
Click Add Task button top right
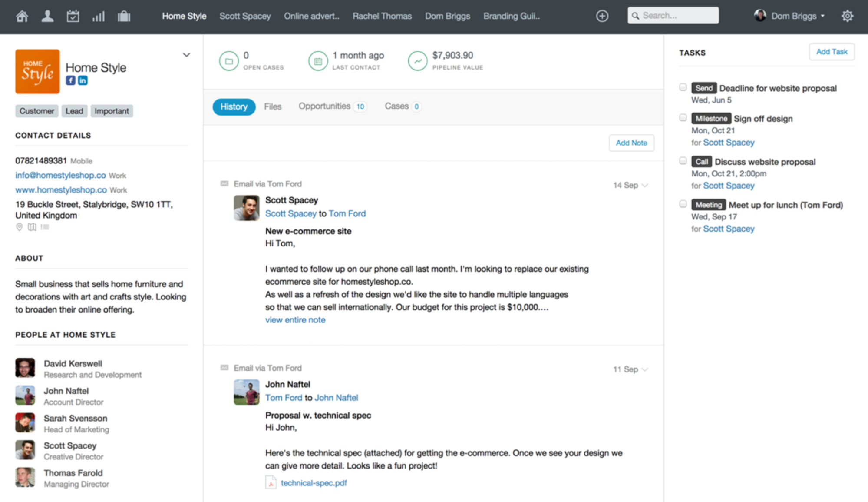click(832, 52)
